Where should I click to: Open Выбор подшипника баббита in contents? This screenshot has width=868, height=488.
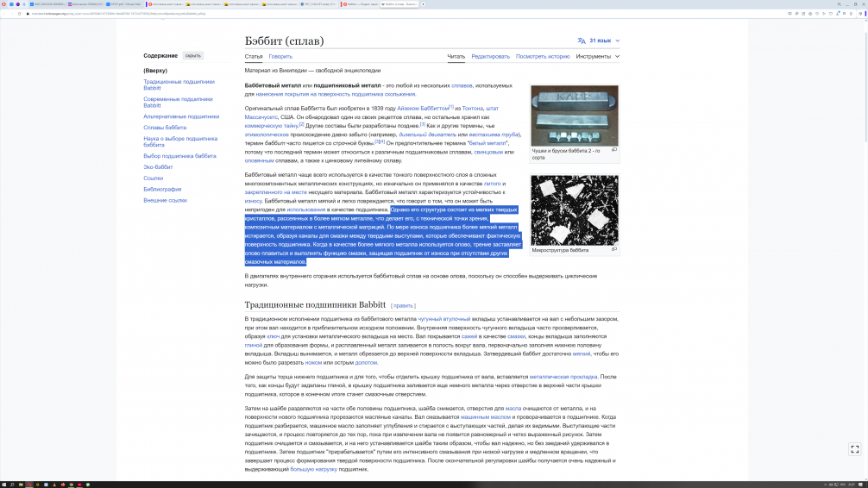click(179, 156)
